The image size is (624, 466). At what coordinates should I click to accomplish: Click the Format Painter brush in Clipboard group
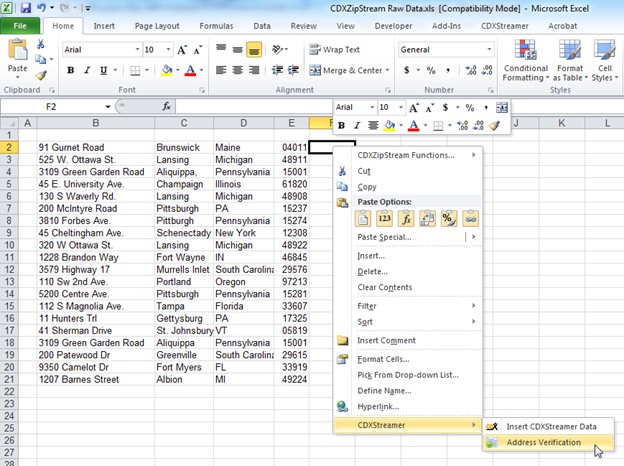[x=41, y=75]
